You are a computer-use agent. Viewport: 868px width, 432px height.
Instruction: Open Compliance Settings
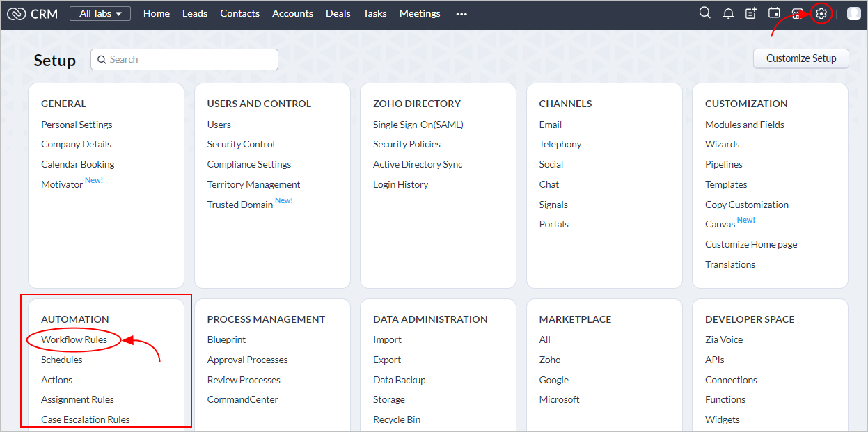click(249, 164)
